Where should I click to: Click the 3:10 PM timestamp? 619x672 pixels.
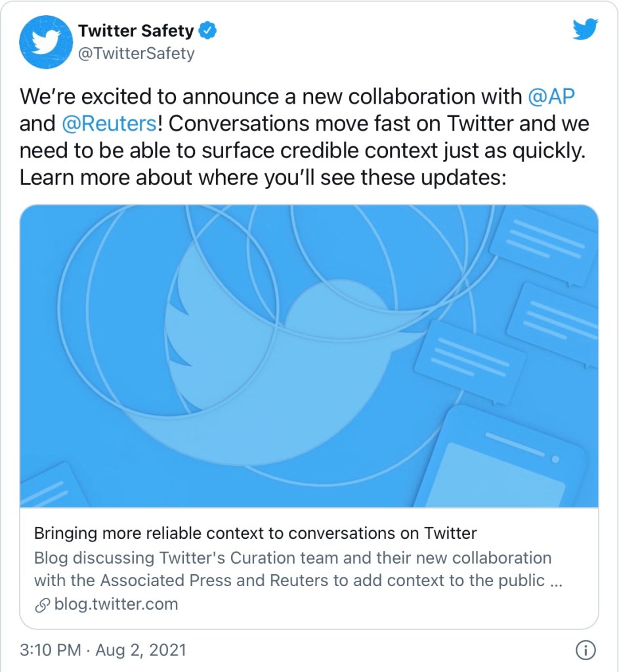click(x=50, y=650)
